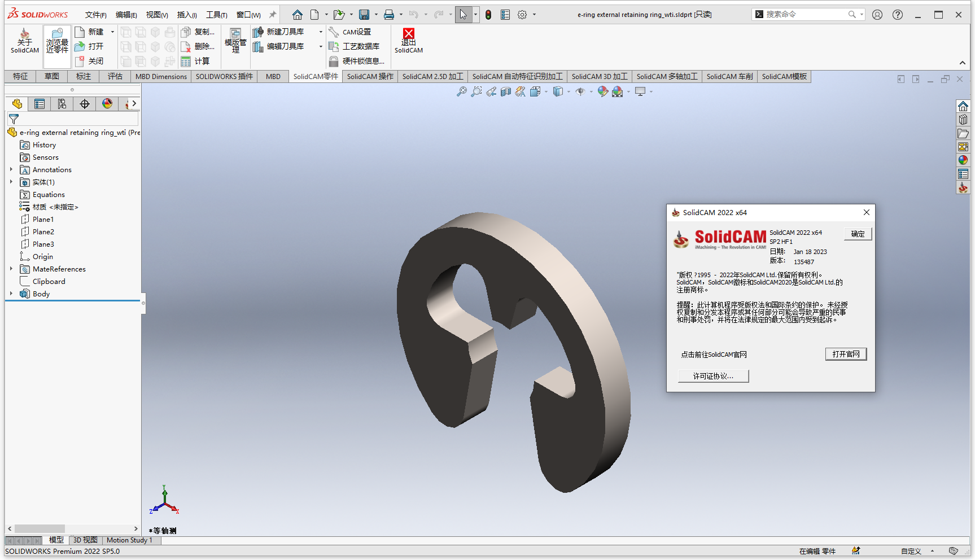Open the DisplayManager tab icon
The width and height of the screenshot is (975, 560).
(107, 104)
